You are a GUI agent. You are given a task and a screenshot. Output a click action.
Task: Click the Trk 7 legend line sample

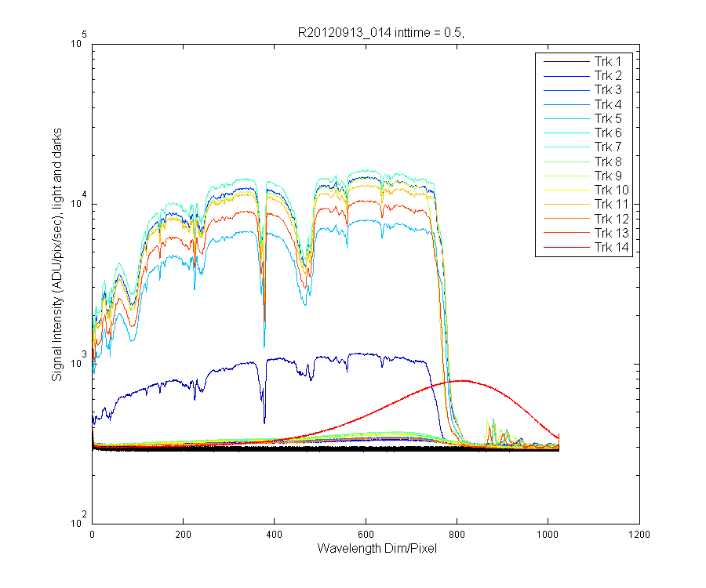coord(566,147)
